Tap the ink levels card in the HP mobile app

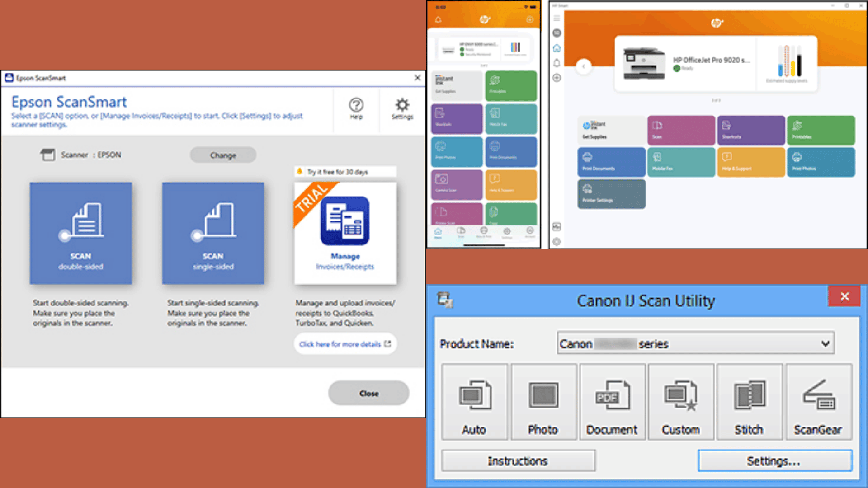point(515,48)
